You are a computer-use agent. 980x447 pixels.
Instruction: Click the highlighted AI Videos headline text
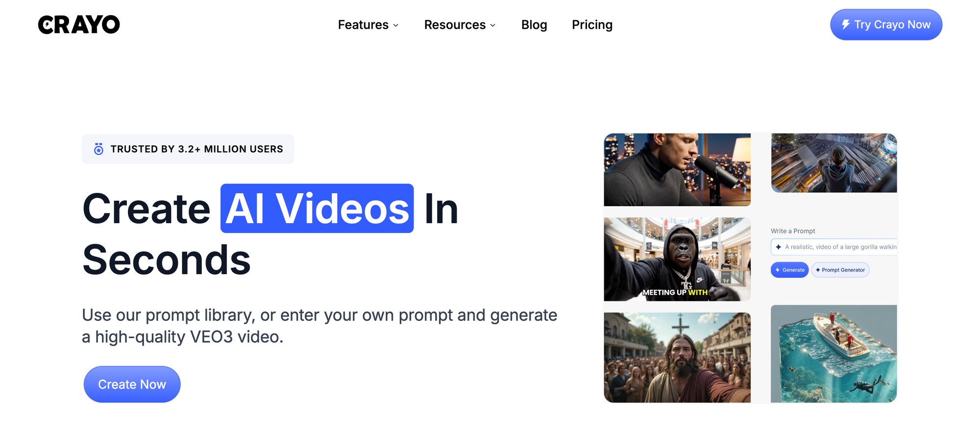click(317, 209)
